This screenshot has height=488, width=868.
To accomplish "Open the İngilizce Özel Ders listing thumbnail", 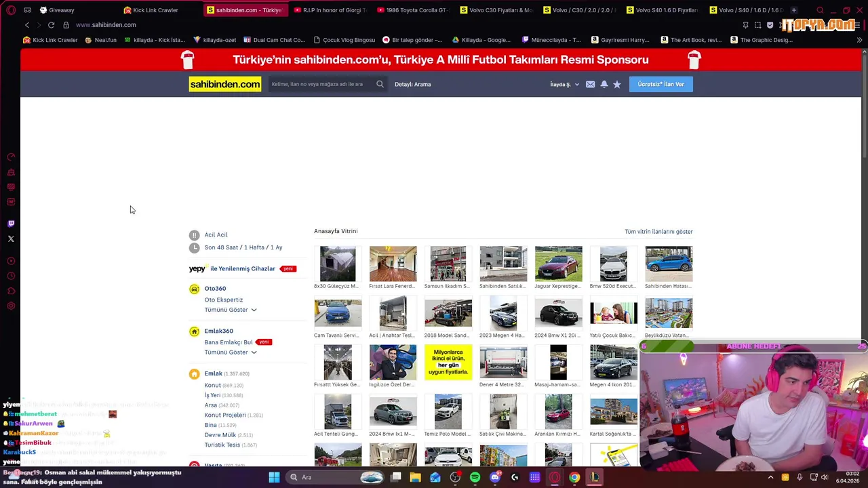I will (393, 363).
